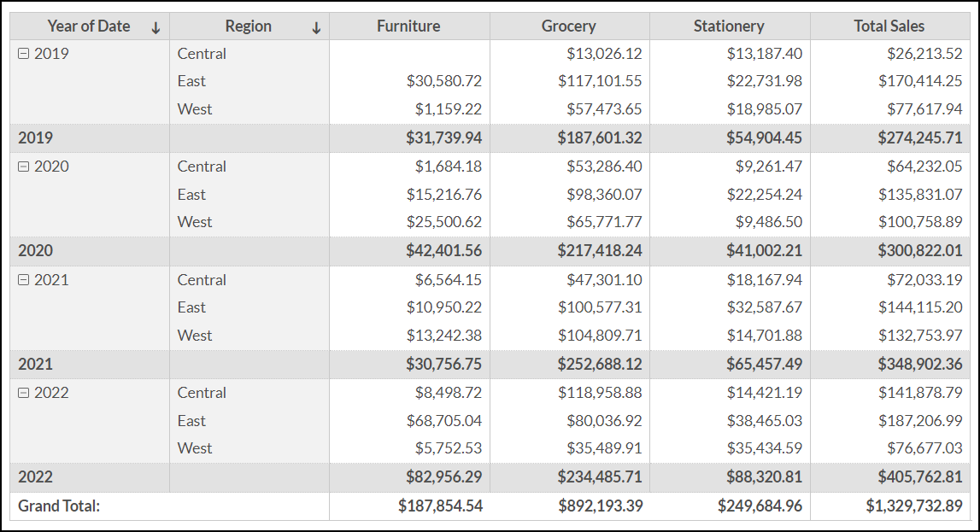Viewport: 980px width, 532px height.
Task: Select the 2021 subtotal row label
Action: (36, 364)
